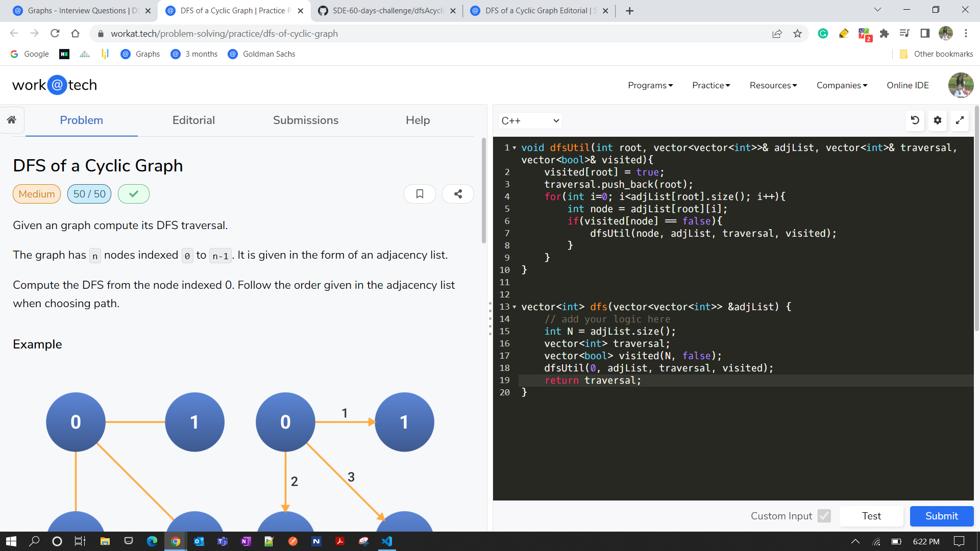Open the Grammarly extension icon

tap(823, 34)
